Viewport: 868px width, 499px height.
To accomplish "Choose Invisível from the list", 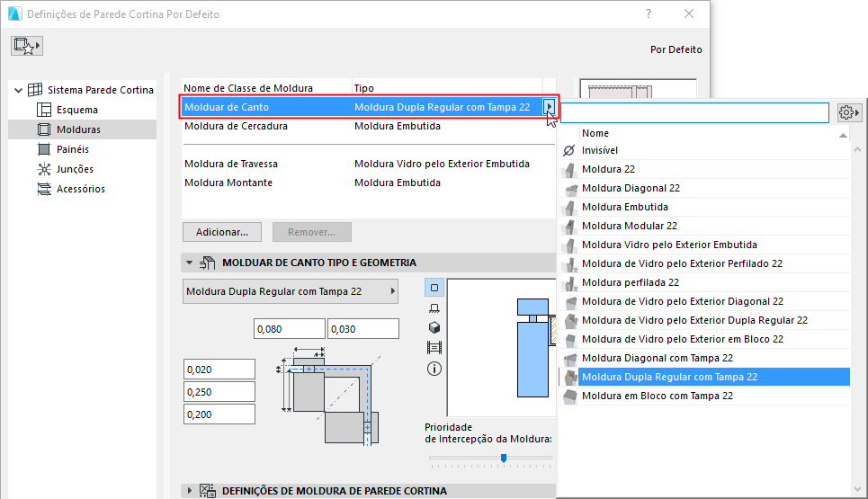I will point(704,150).
